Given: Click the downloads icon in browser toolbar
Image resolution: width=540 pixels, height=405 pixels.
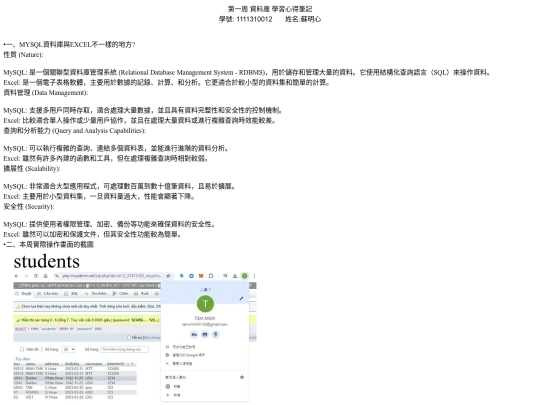Looking at the screenshot, I should [235, 276].
